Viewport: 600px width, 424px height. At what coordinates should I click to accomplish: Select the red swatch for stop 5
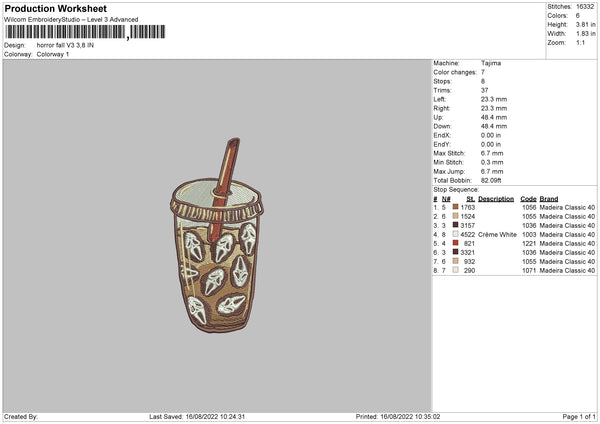point(456,243)
